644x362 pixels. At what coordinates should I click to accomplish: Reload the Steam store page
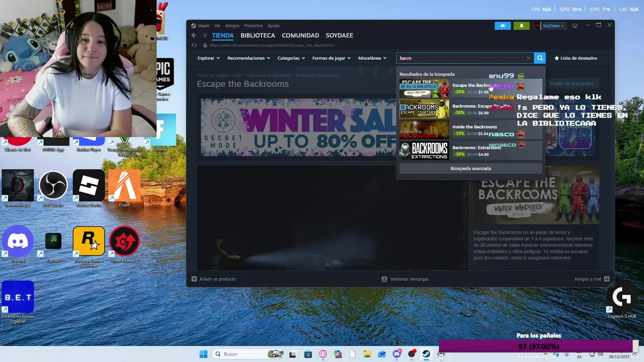point(194,45)
